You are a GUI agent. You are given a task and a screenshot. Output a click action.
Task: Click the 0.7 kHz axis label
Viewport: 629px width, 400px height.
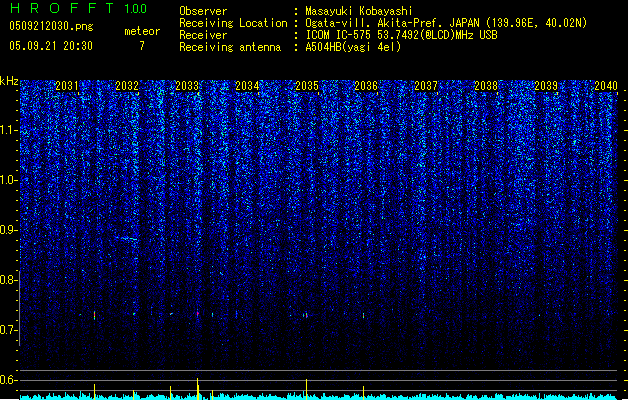[8, 330]
